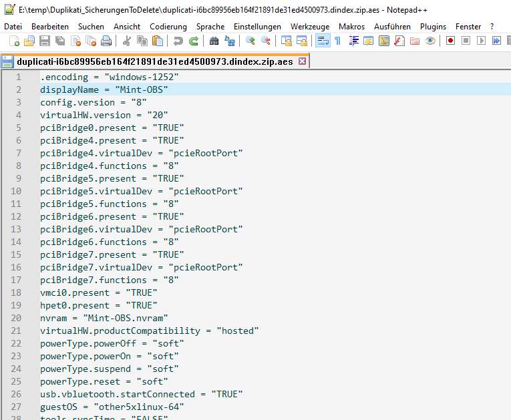Toggle monitoring eye icon
Screen dimensions: 511x420
(430, 41)
